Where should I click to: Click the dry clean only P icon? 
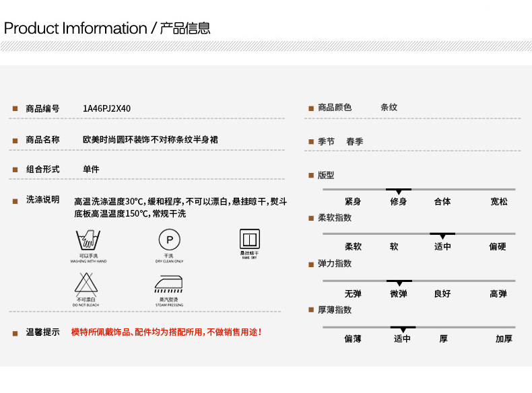coord(169,240)
